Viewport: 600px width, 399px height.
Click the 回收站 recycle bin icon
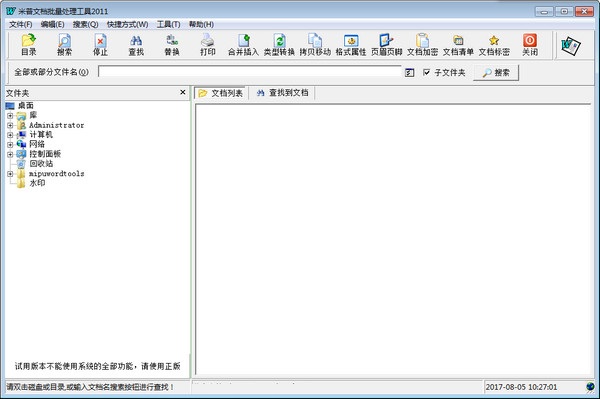[21, 164]
